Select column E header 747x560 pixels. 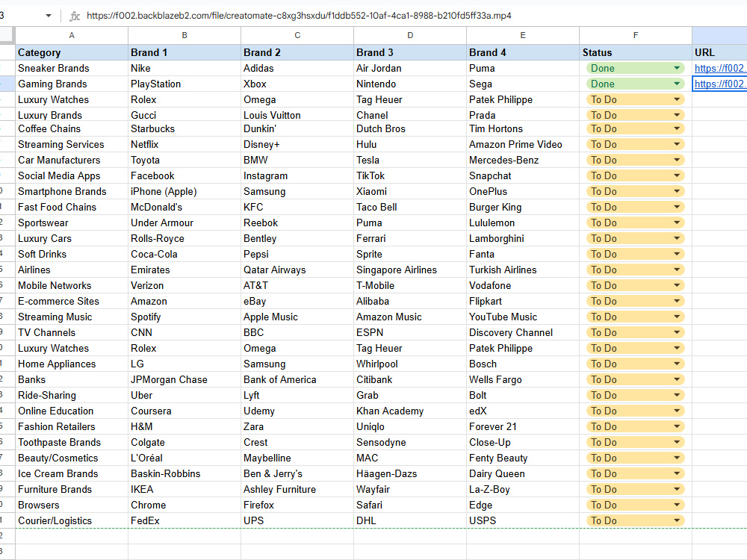pos(523,35)
